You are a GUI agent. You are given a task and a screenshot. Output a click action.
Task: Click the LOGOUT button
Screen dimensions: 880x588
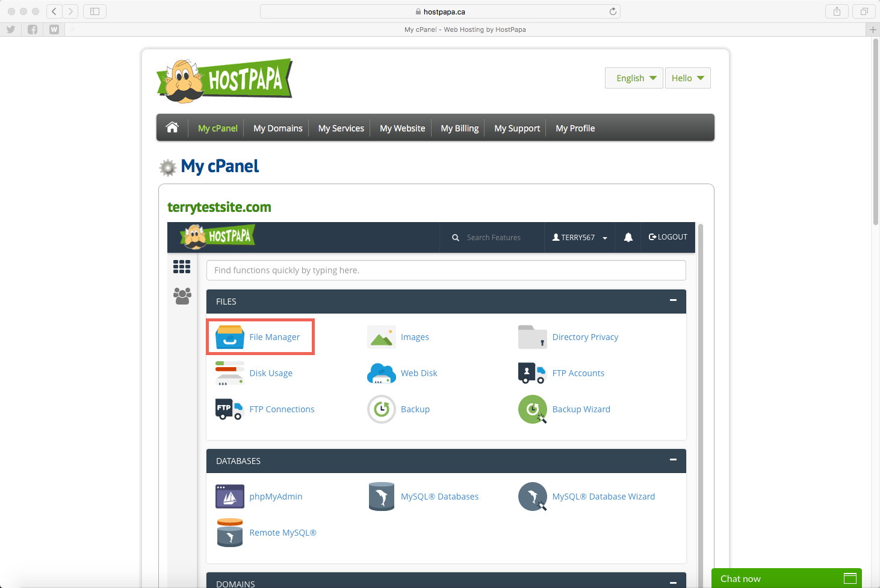[x=668, y=237]
